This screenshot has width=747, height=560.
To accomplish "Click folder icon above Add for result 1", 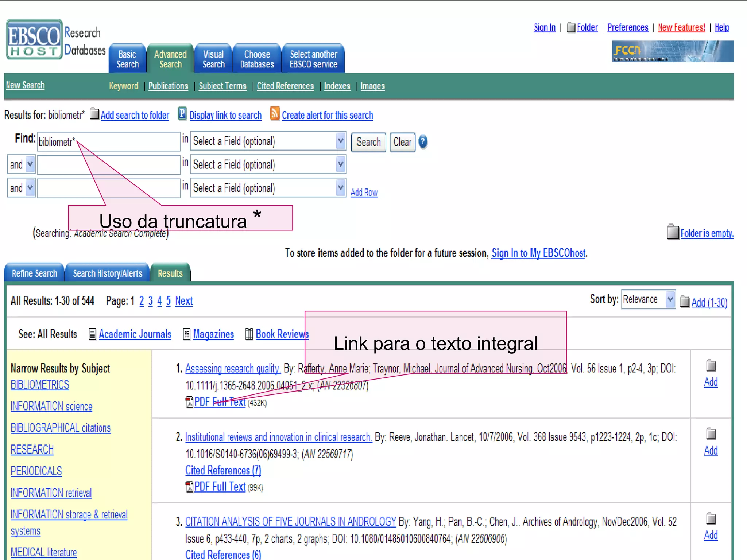I will tap(711, 365).
